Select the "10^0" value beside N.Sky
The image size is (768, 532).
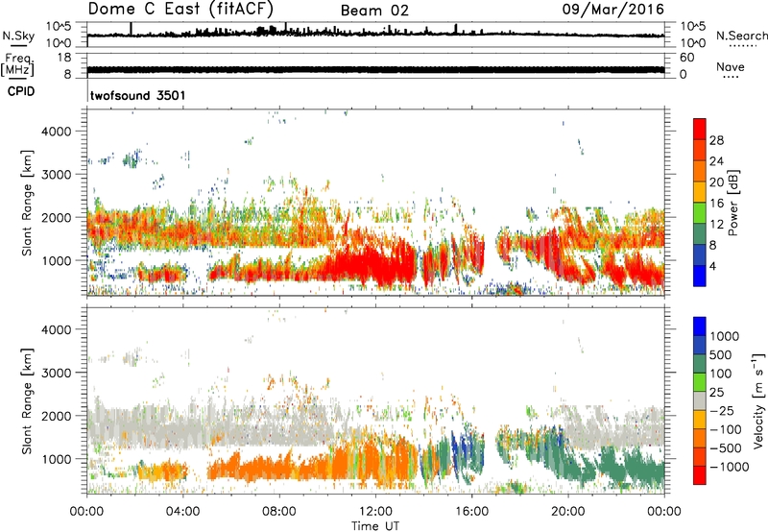point(59,43)
